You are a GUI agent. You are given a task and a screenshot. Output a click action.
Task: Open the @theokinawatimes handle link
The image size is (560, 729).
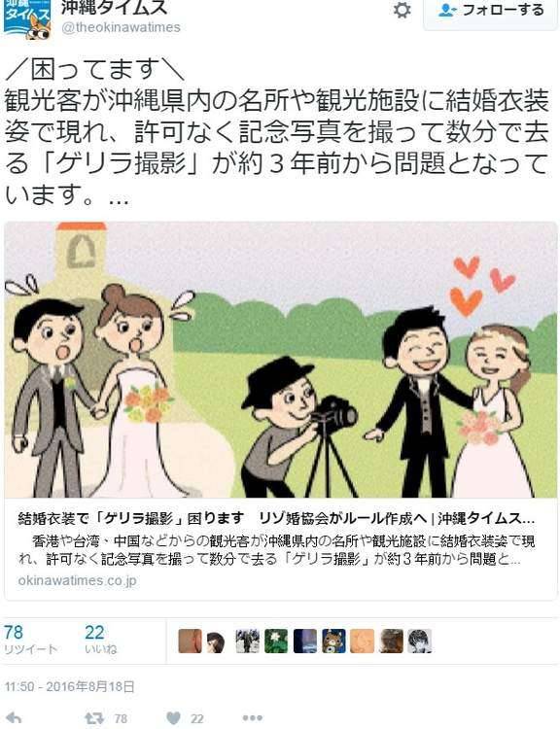coord(121,27)
